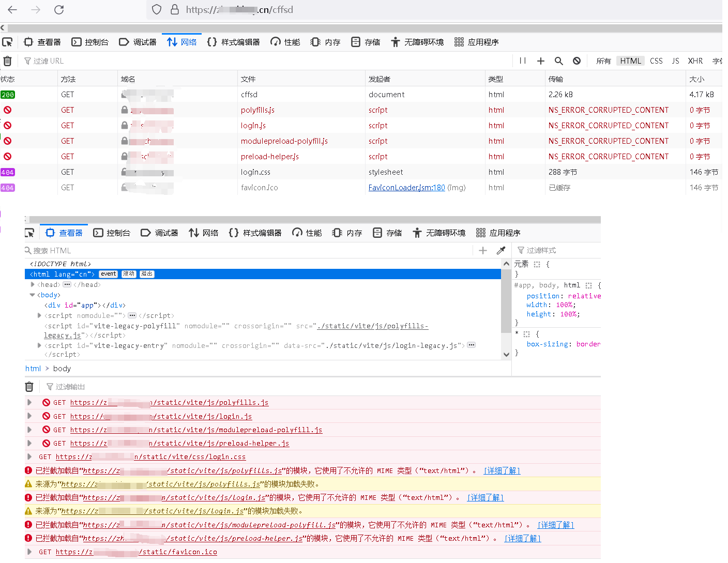Viewport: 728px width, 563px height.
Task: Open 样式编辑器 tab in upper toolbar
Action: pos(233,42)
